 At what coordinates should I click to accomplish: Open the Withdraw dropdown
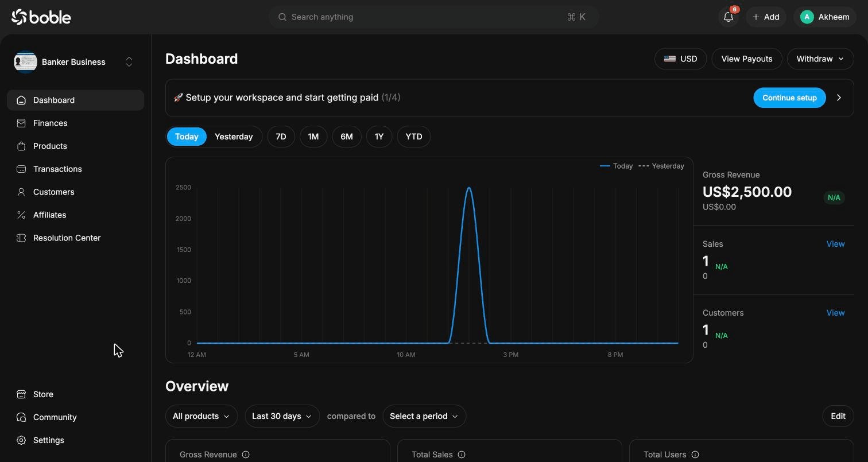coord(820,59)
